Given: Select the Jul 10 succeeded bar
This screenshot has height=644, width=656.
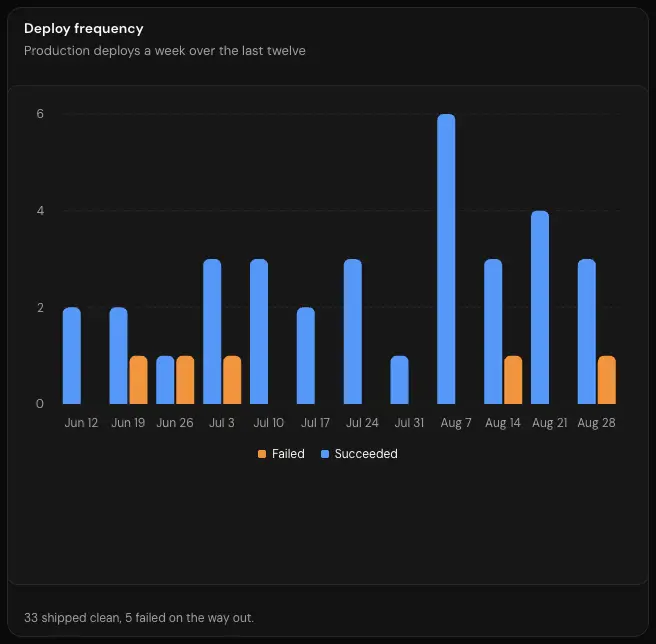Looking at the screenshot, I should [x=259, y=331].
